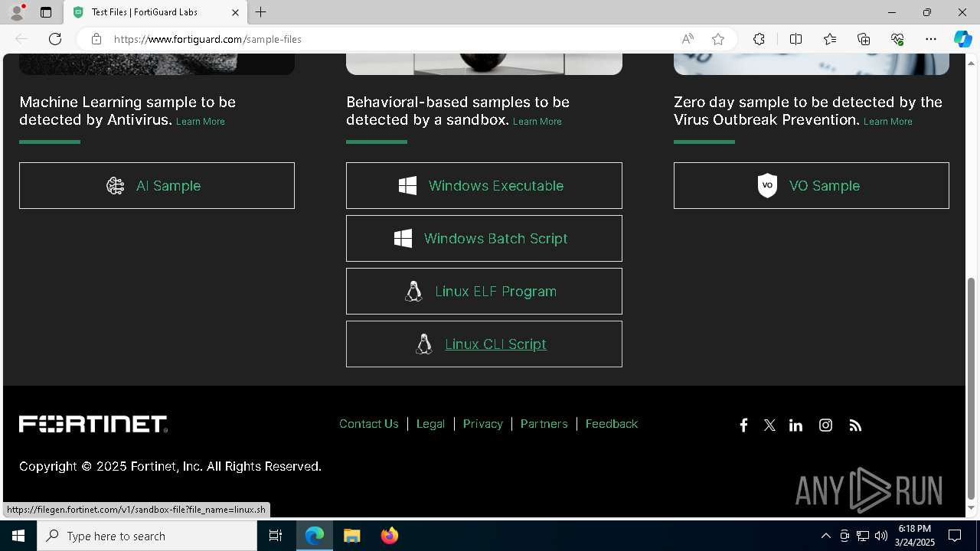Open the Legal footer link
Image resolution: width=980 pixels, height=551 pixels.
(430, 424)
